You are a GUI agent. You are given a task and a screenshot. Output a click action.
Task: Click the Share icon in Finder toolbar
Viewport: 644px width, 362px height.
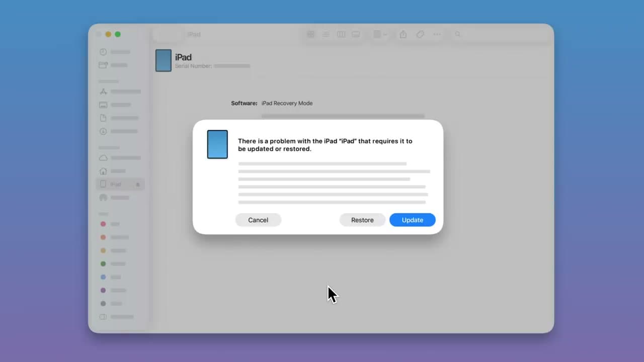coord(403,34)
